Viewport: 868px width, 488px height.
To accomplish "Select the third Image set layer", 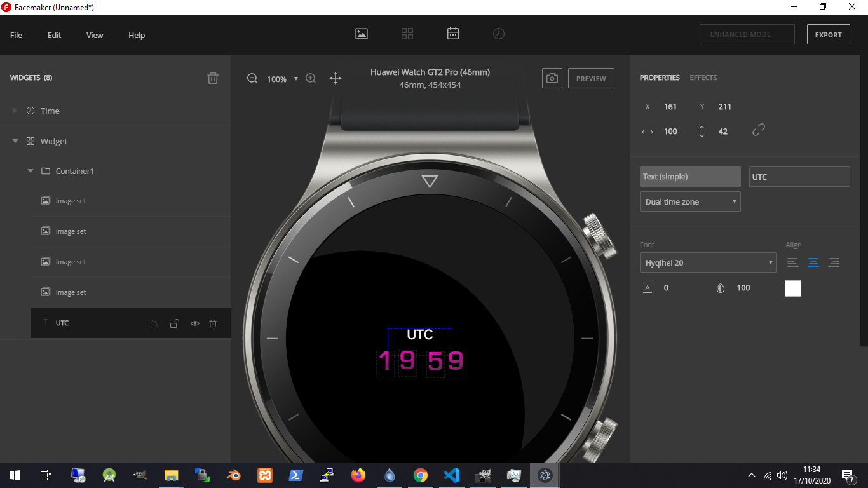I will (130, 262).
